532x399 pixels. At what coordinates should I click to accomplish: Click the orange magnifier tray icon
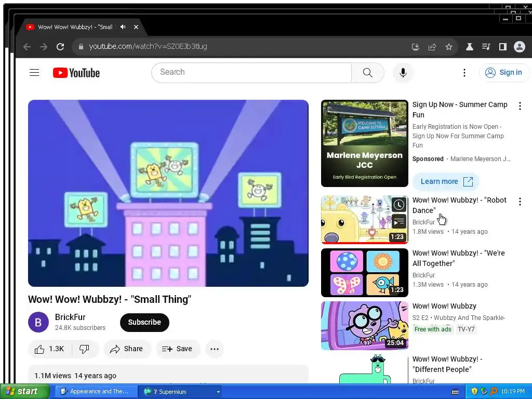[494, 392]
